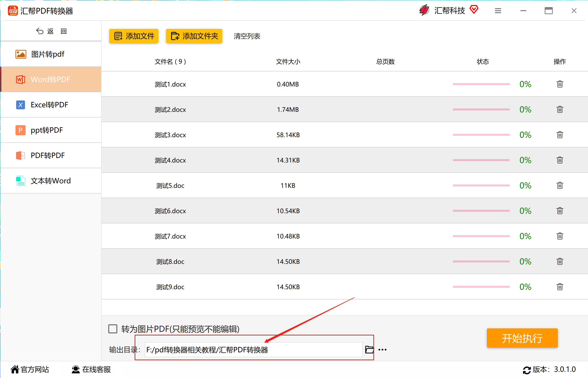The width and height of the screenshot is (588, 378).
Task: Select file name 测试4.docx
Action: click(170, 160)
